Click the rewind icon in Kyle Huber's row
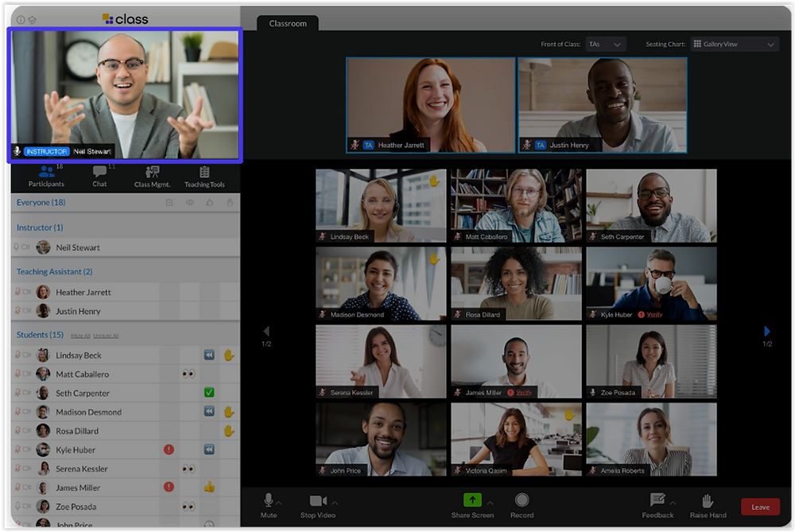Image resolution: width=795 pixels, height=532 pixels. [x=209, y=449]
